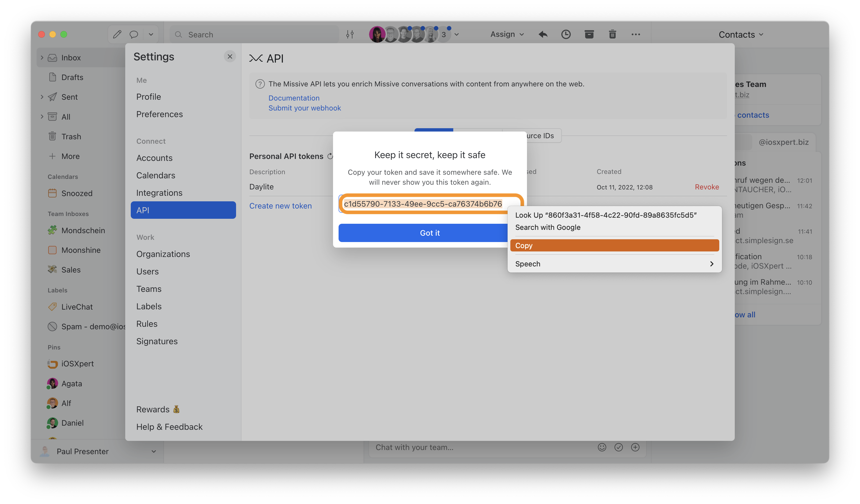This screenshot has width=860, height=504.
Task: Open Calendars settings
Action: click(156, 175)
